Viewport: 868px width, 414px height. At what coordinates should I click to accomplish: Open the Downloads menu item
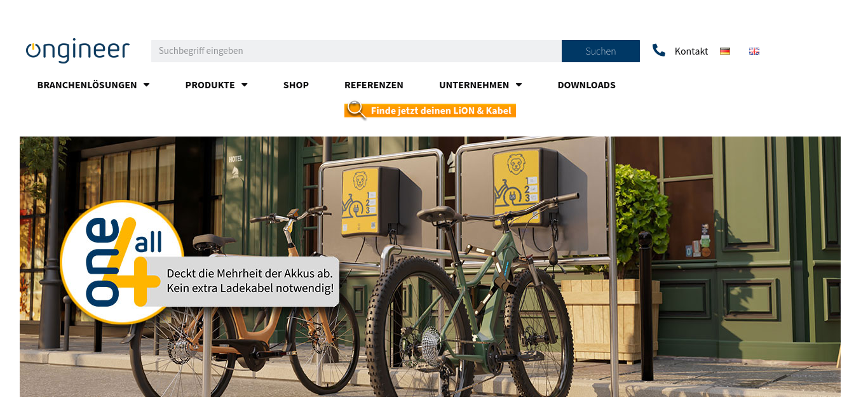[587, 85]
